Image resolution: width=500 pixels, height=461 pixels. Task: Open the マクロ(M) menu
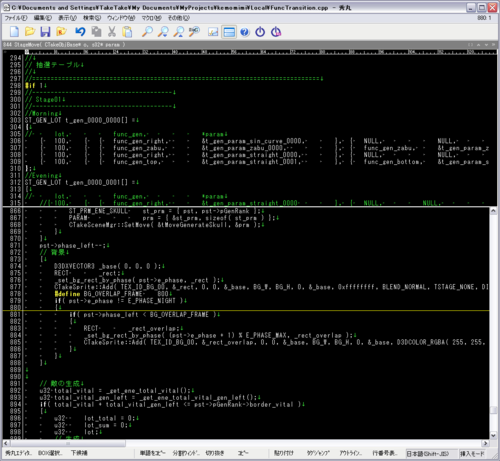151,18
